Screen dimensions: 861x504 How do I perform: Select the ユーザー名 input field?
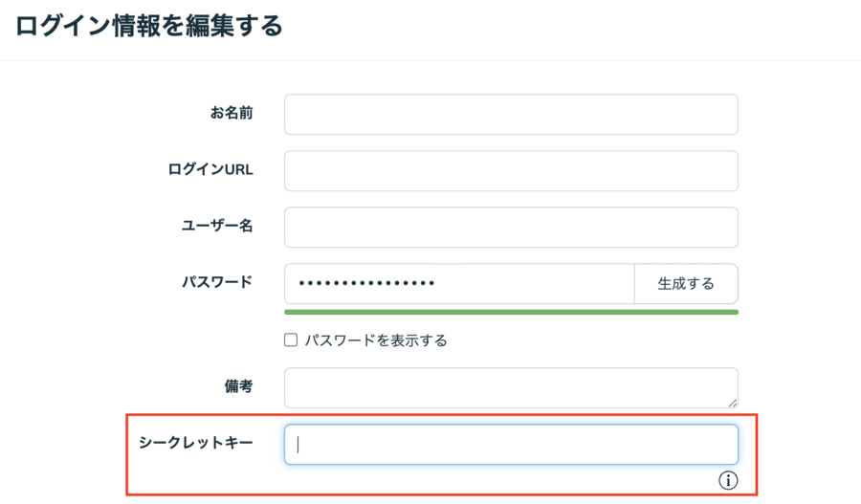[x=511, y=228]
